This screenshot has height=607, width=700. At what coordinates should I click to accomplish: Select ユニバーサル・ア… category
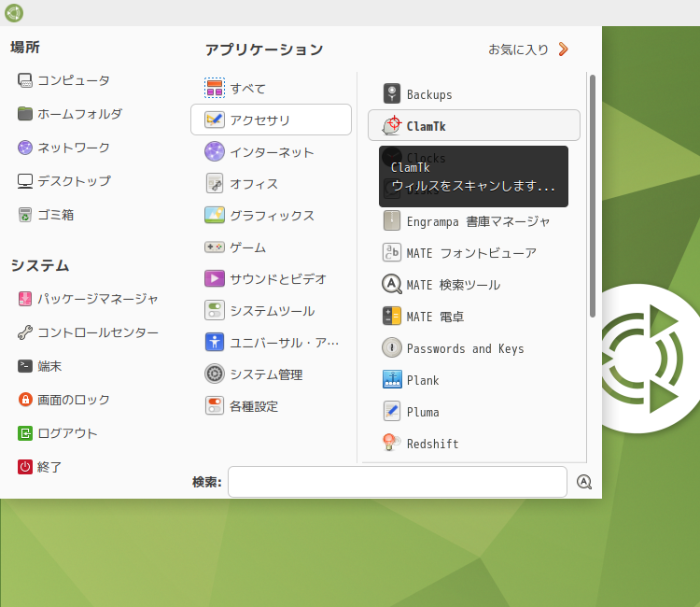pos(271,343)
